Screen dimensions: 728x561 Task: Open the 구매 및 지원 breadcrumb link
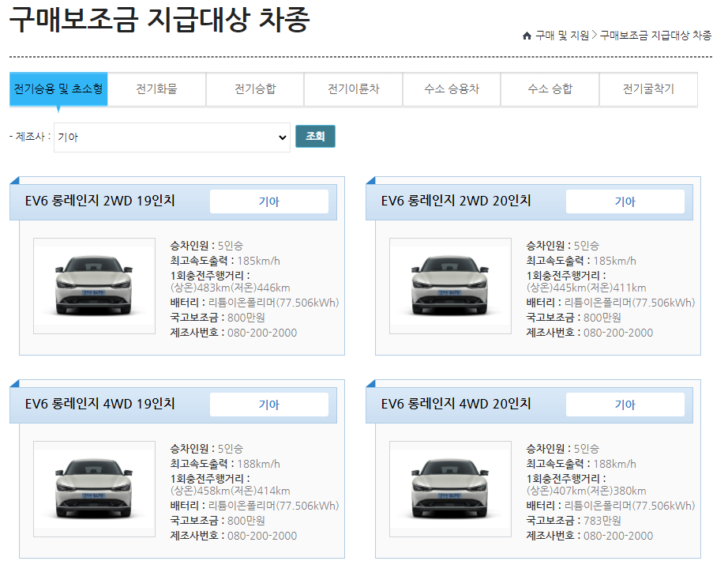(x=561, y=36)
